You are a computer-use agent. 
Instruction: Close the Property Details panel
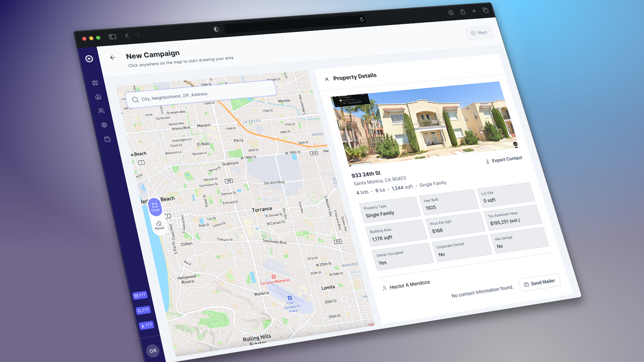pos(327,79)
